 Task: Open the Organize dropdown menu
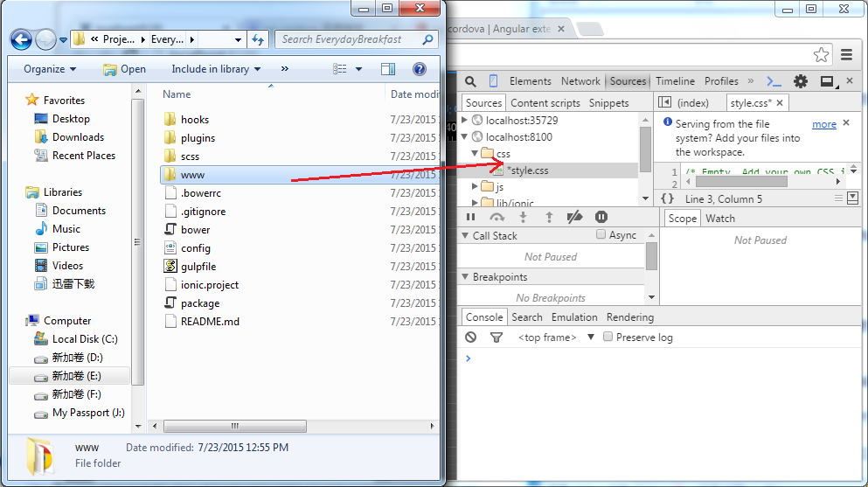pos(50,68)
